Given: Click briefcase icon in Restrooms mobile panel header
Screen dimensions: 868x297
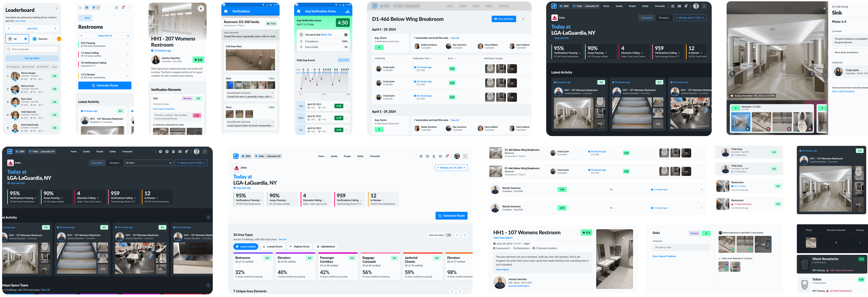Looking at the screenshot, I should [x=87, y=7].
